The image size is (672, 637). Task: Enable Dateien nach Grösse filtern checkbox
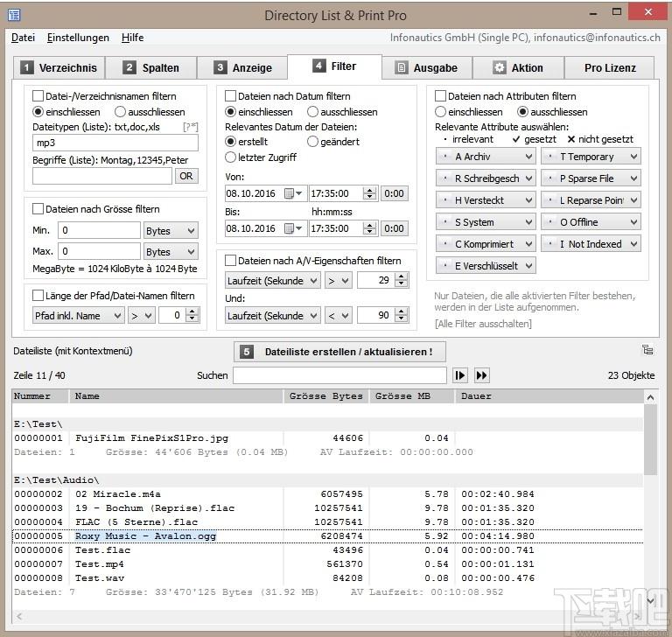click(38, 209)
